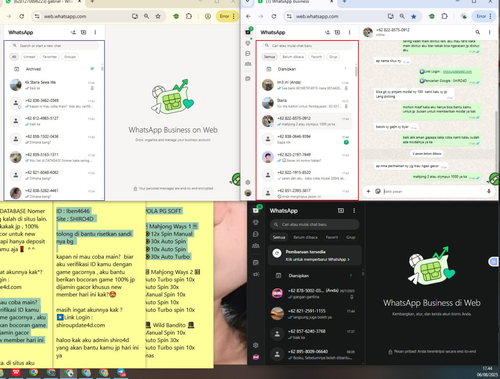Open chat +62 821-8048-6062
This screenshot has width=500, height=379.
point(53,175)
